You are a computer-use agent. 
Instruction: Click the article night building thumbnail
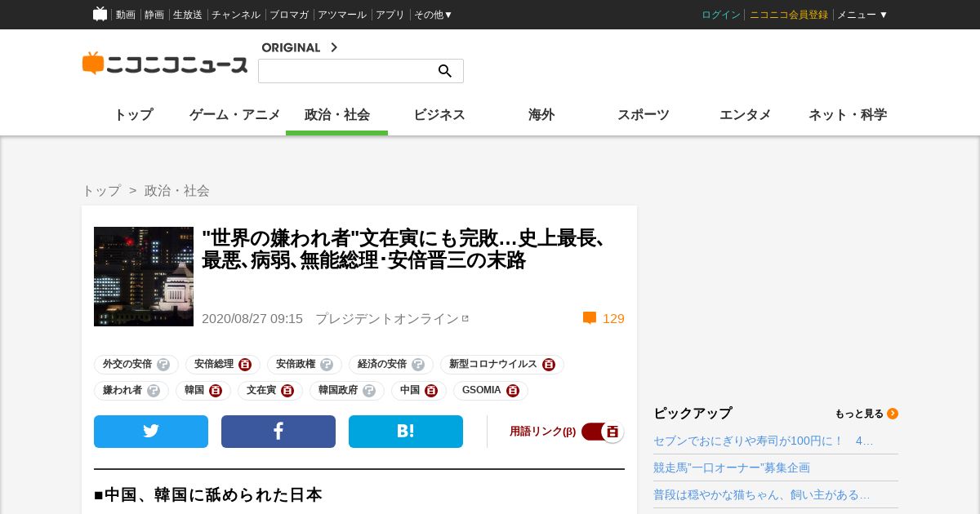pyautogui.click(x=144, y=277)
